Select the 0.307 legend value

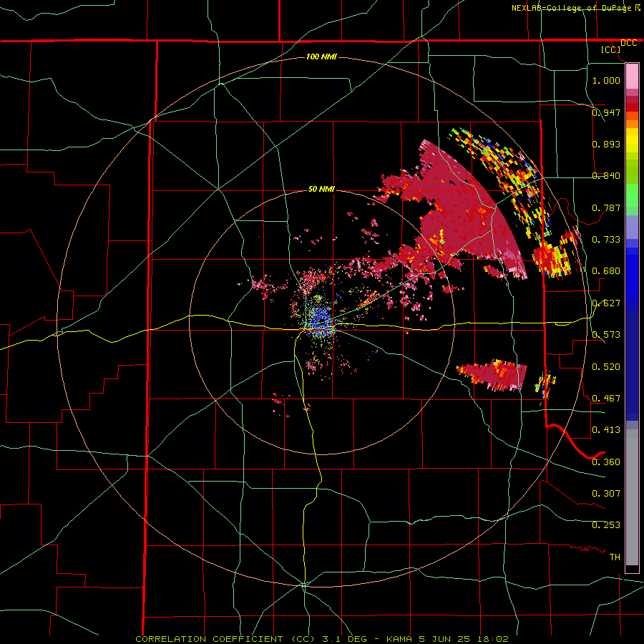(606, 493)
